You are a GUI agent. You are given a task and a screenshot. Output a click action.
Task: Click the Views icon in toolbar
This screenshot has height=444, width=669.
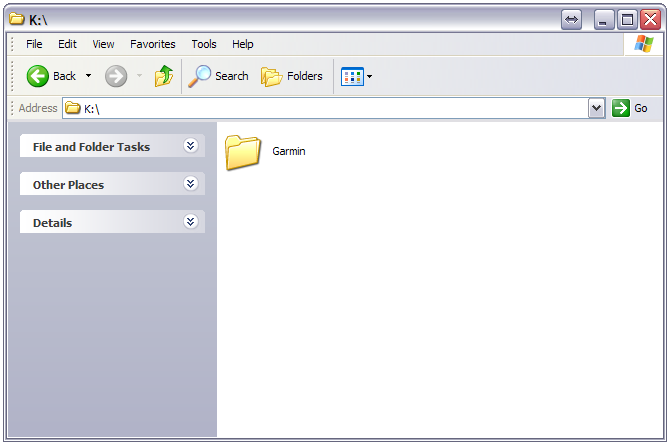pos(351,76)
